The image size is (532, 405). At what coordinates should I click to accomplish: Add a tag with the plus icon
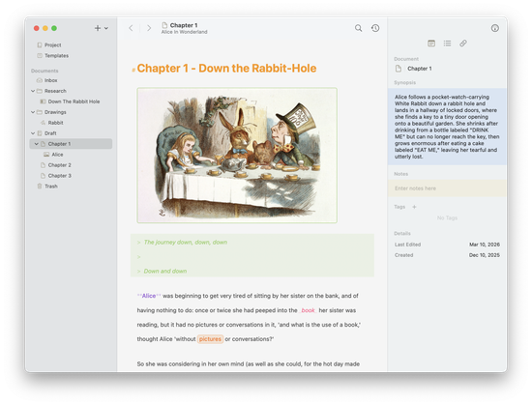(414, 207)
